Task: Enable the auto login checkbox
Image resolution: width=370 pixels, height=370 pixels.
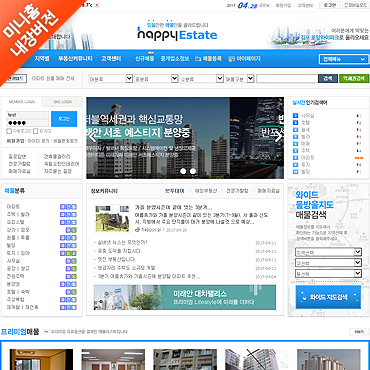Action: [9, 131]
